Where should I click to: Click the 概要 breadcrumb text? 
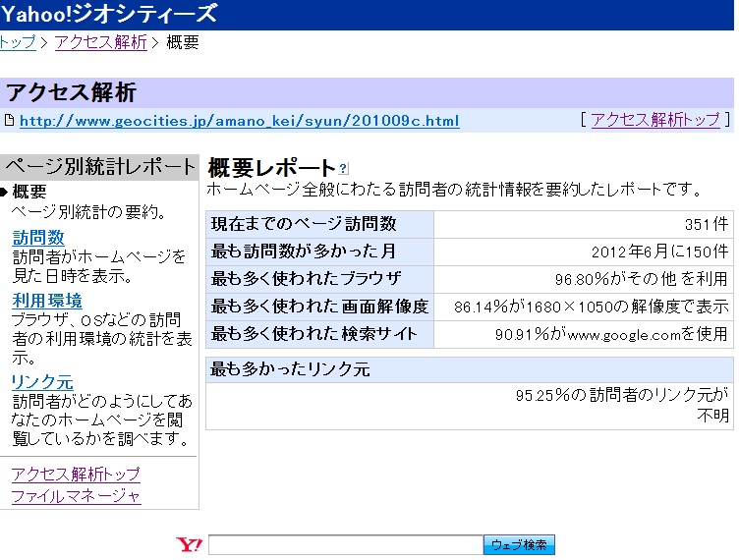183,42
